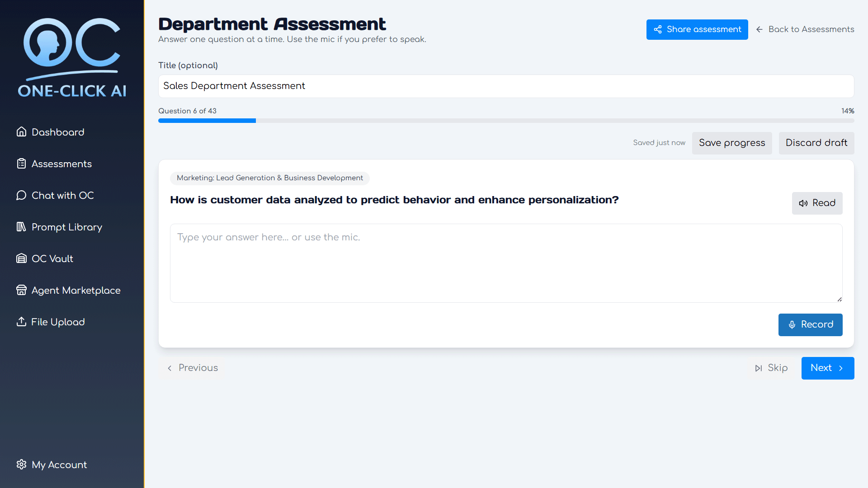Discard the current draft
The image size is (868, 488).
816,143
